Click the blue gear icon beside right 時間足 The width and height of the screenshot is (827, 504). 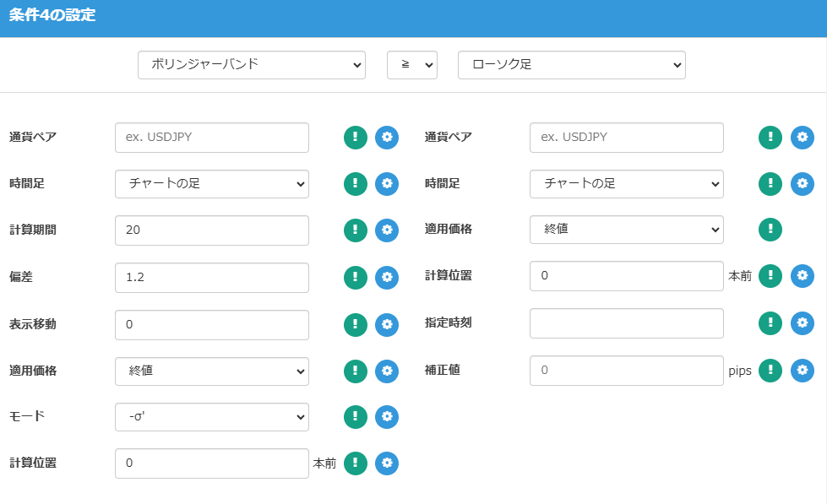pyautogui.click(x=803, y=183)
